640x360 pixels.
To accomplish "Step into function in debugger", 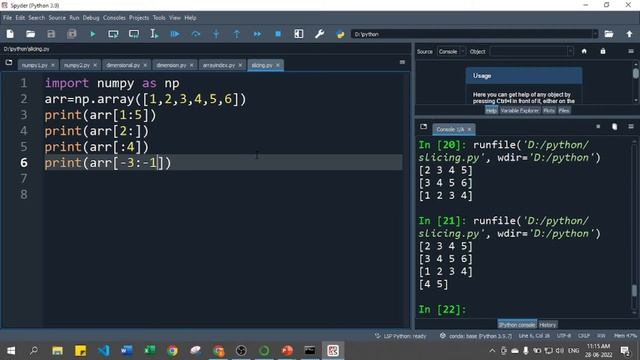I will click(x=216, y=34).
